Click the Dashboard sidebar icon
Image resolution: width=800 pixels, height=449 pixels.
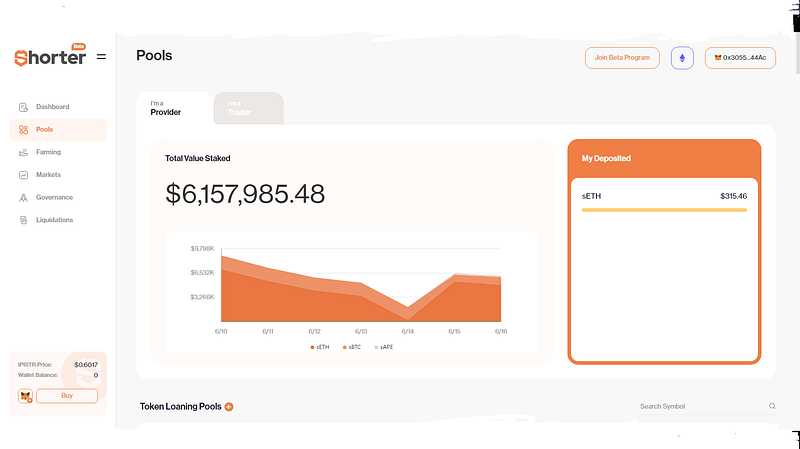(23, 107)
